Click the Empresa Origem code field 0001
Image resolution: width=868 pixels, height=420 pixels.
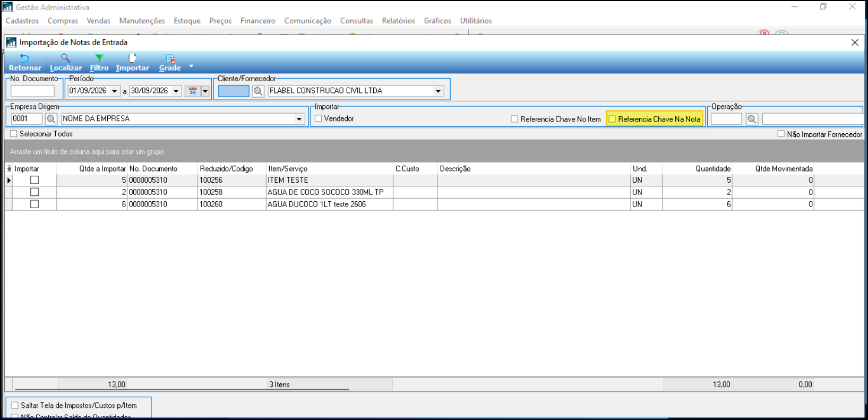pos(27,119)
